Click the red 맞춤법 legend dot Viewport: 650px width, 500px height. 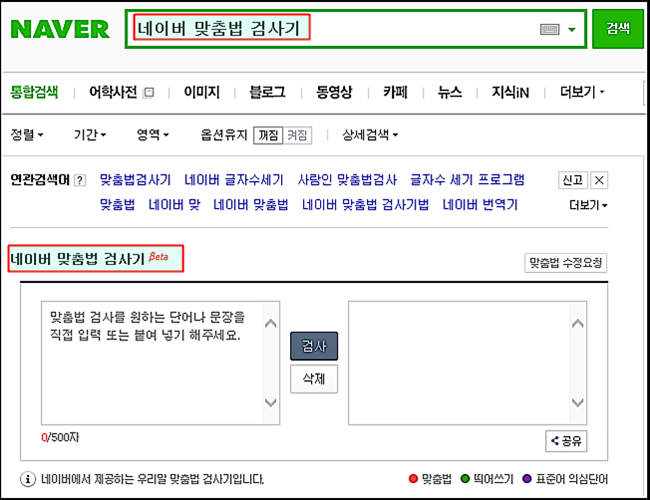pos(413,479)
